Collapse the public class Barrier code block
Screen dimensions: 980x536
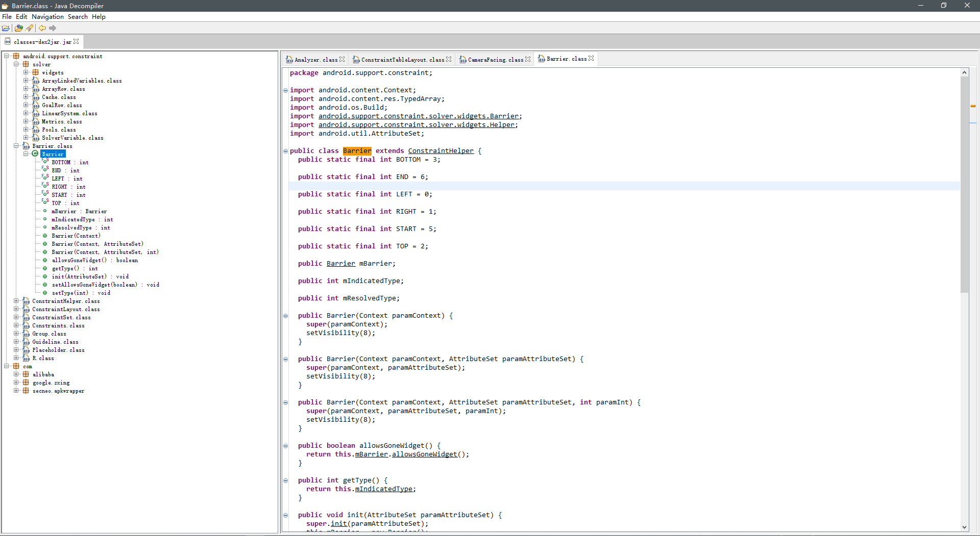285,151
